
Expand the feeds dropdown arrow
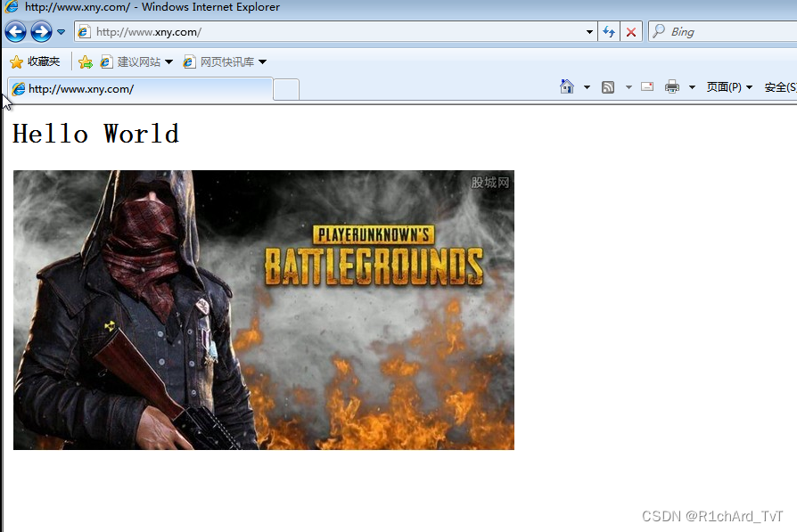pos(629,87)
